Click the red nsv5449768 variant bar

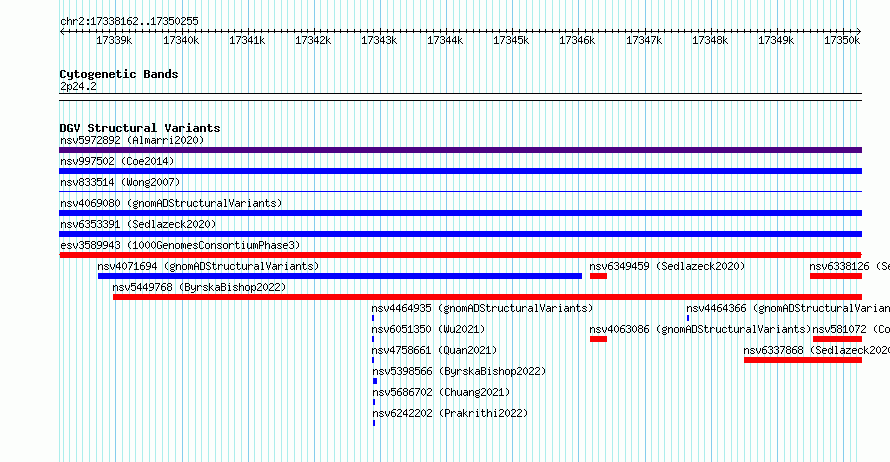488,297
